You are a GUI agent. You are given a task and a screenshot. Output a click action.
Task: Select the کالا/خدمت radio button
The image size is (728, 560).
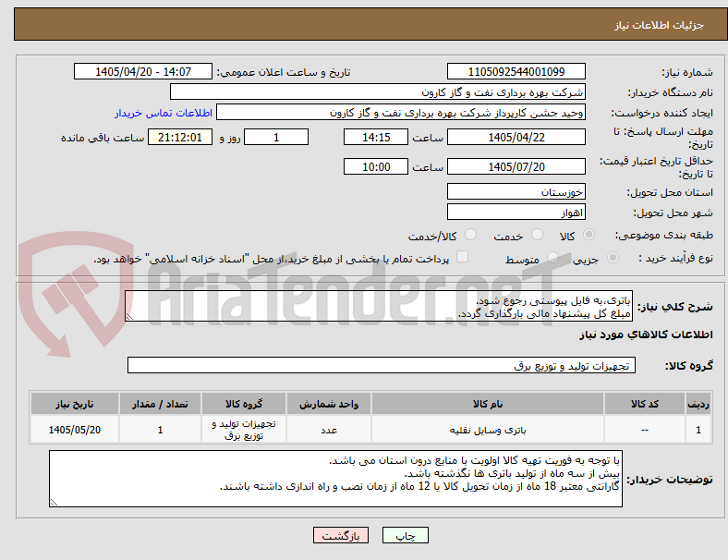471,235
